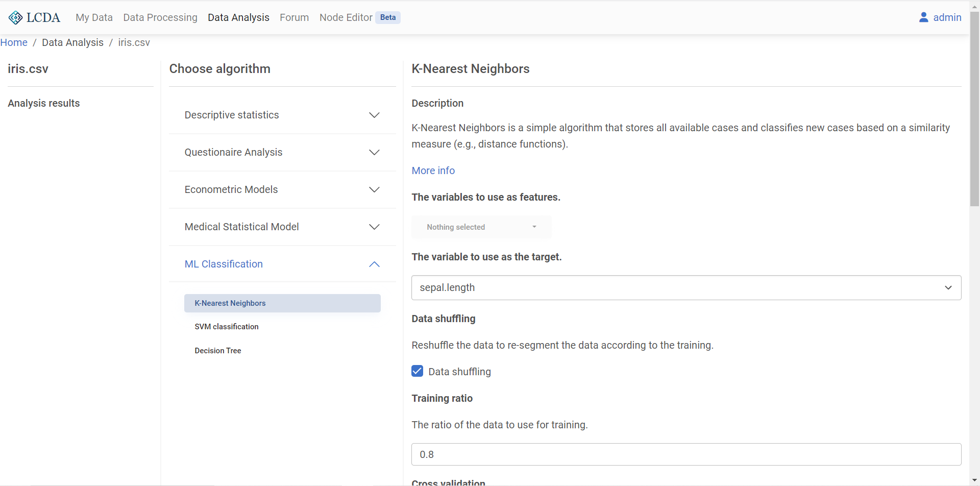
Task: Expand the Questionaire Analysis chevron
Action: pyautogui.click(x=374, y=153)
